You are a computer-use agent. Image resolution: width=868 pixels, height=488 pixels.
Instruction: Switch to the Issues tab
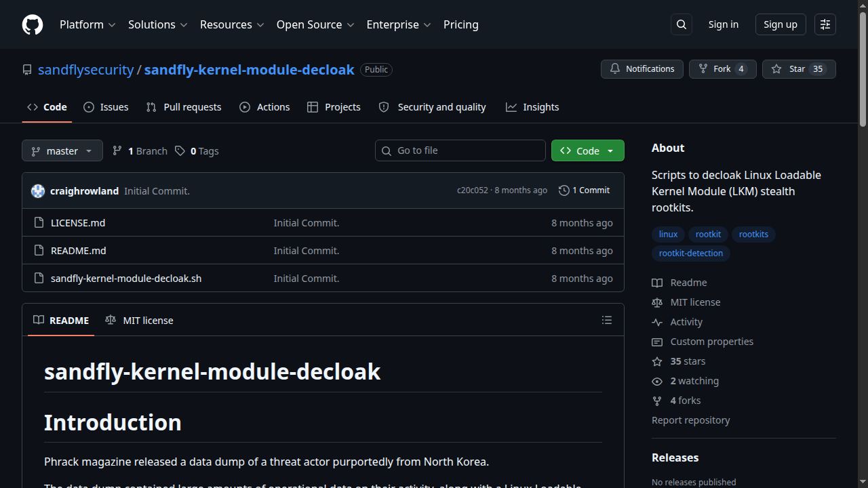106,107
